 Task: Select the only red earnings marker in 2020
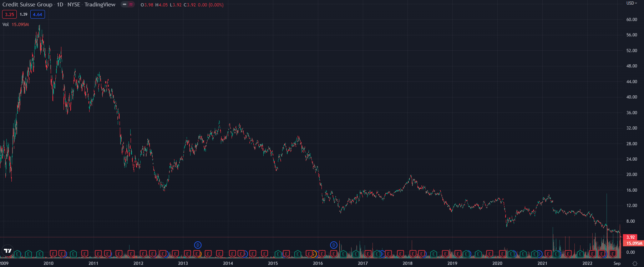502,254
